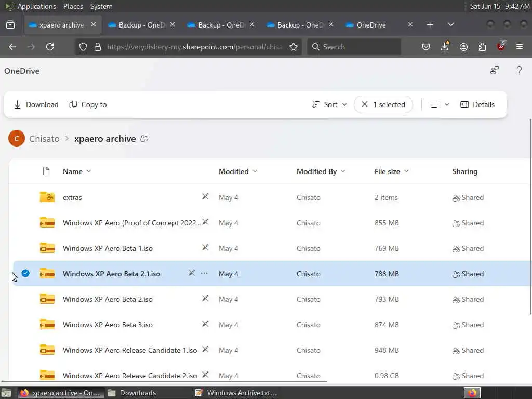Open the view layout switcher dropdown

tap(440, 104)
